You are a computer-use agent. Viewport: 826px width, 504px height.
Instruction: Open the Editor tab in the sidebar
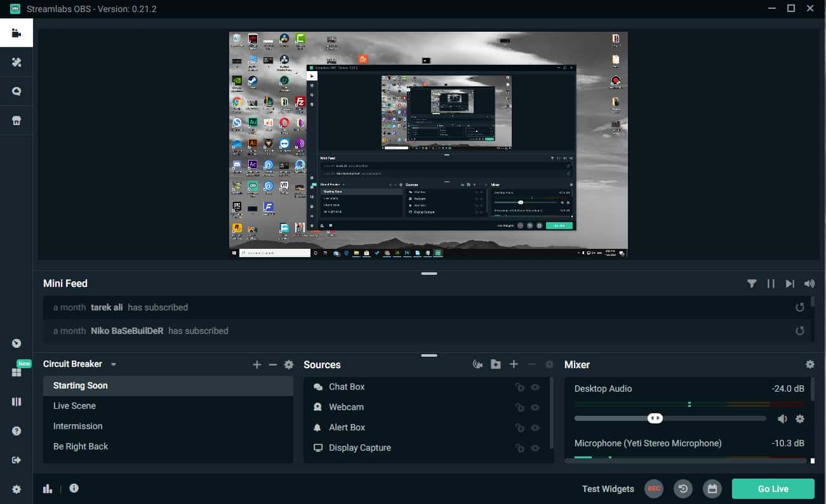click(17, 33)
